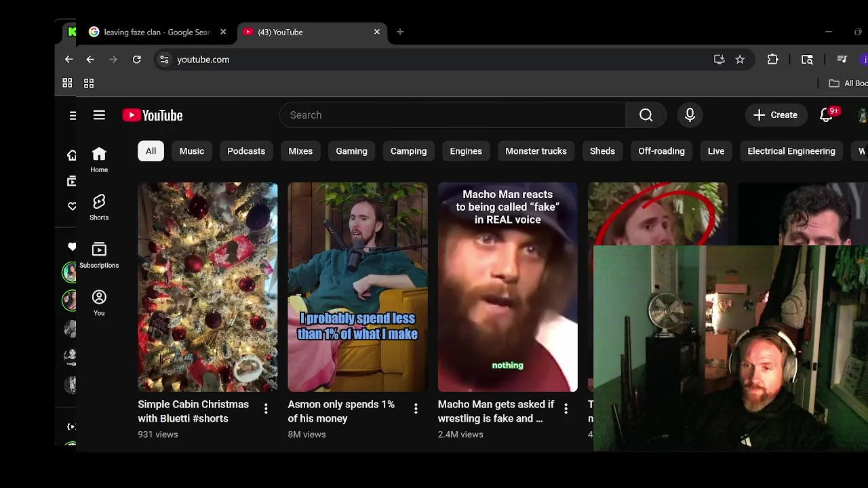Viewport: 868px width, 488px height.
Task: Open options for Macho Man short
Action: pyautogui.click(x=566, y=408)
